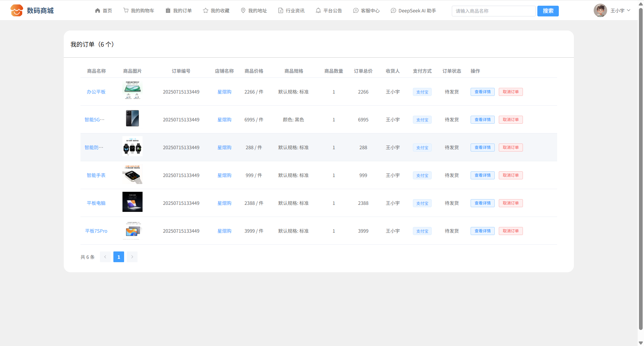Click the shopping cart icon

pyautogui.click(x=126, y=11)
